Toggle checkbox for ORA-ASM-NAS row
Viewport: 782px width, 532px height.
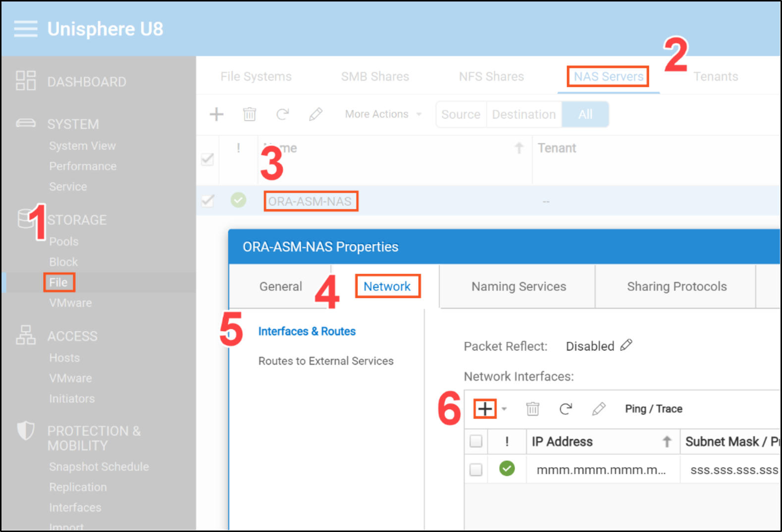208,200
